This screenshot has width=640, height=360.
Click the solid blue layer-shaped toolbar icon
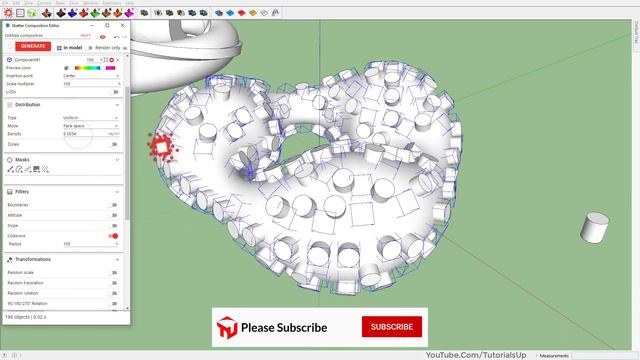(x=219, y=13)
